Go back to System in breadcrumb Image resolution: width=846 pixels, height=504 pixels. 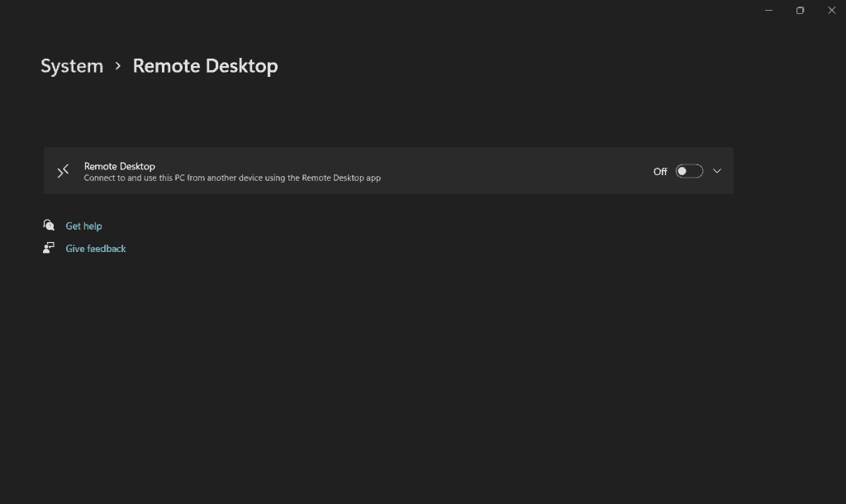coord(72,66)
